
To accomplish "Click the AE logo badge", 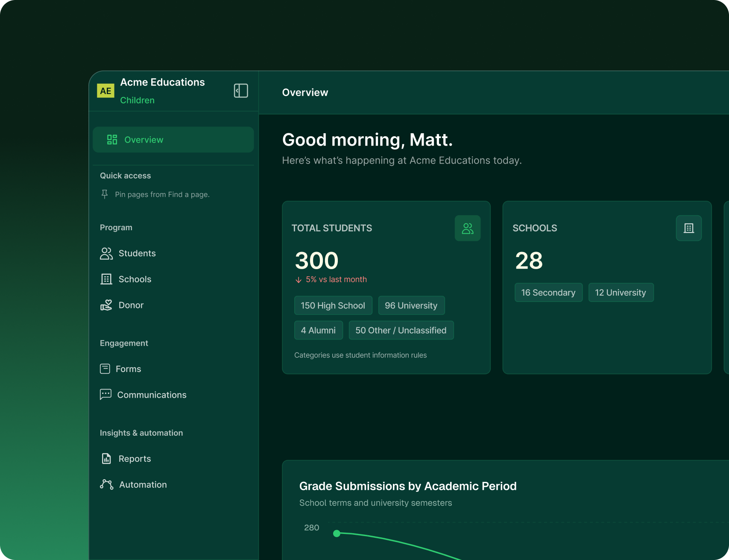I will [105, 91].
